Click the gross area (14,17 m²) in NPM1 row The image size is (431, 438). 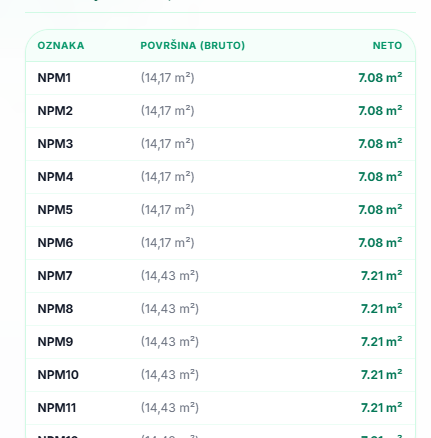[x=167, y=78]
